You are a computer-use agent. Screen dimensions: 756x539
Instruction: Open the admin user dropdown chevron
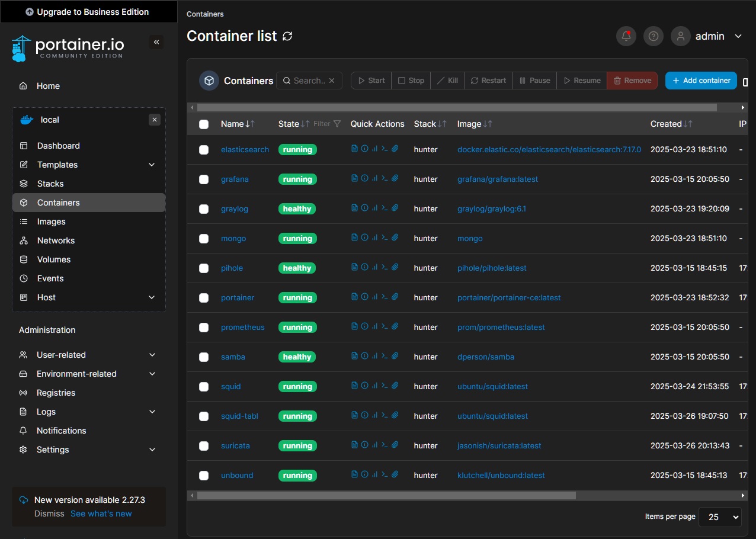pyautogui.click(x=738, y=36)
